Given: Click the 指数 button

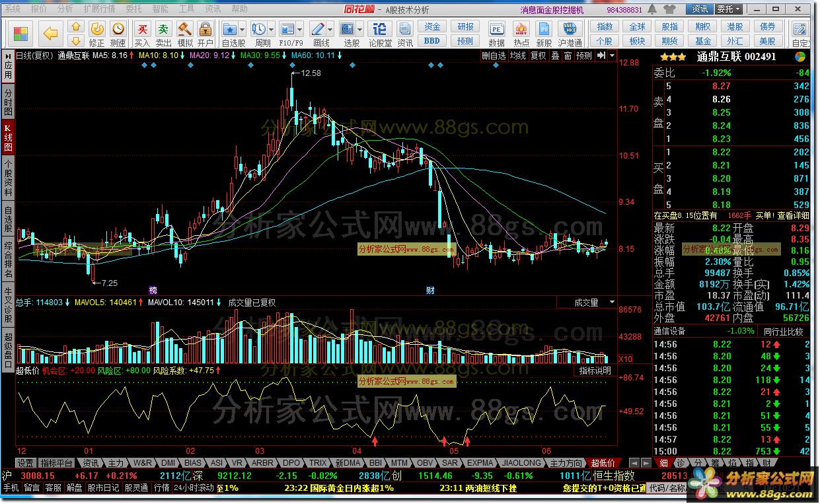Looking at the screenshot, I should click(605, 27).
